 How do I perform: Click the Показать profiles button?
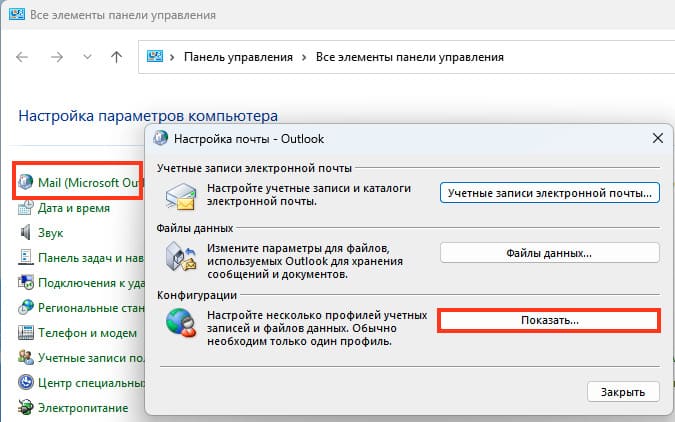point(549,320)
